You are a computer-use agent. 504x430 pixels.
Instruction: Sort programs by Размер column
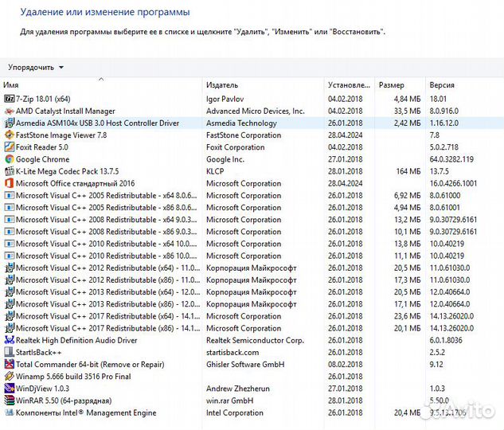pyautogui.click(x=392, y=85)
